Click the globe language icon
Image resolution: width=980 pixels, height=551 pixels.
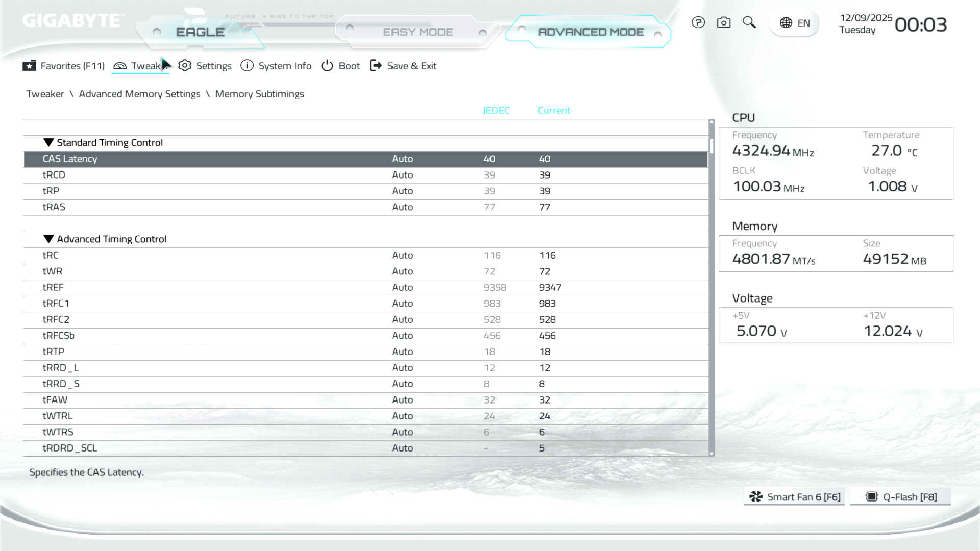click(x=786, y=23)
